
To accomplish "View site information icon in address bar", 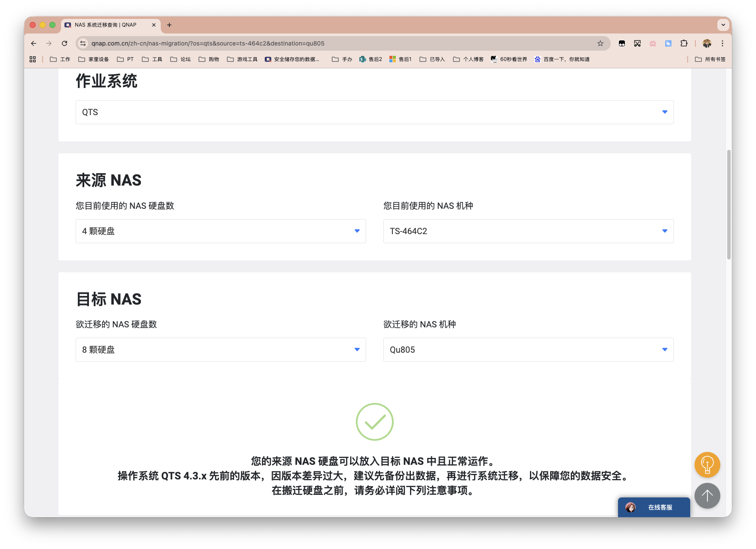I will [83, 43].
